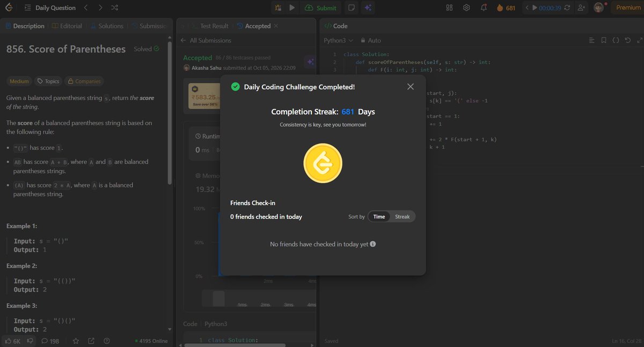Click the 4195 Online indicator
The height and width of the screenshot is (347, 644).
click(x=151, y=341)
